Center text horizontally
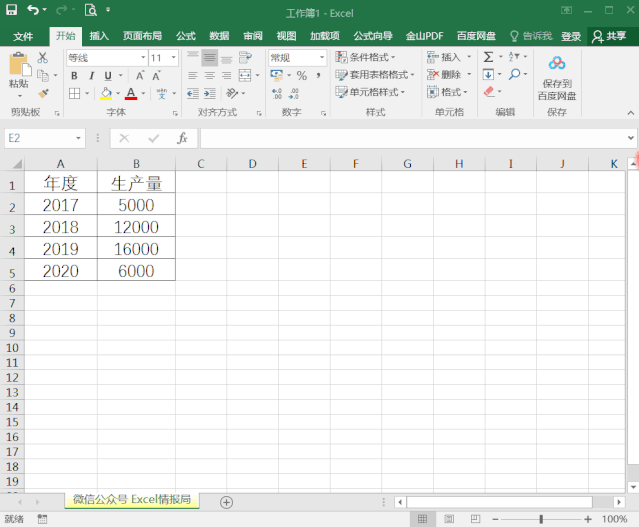Screen dimensions: 639x527 point(209,76)
